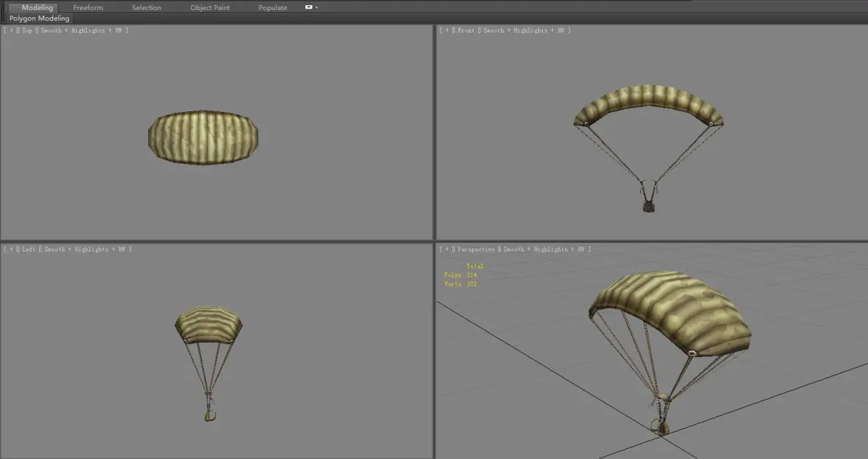
Task: Click the backpack harness in Front viewport
Action: (x=649, y=206)
